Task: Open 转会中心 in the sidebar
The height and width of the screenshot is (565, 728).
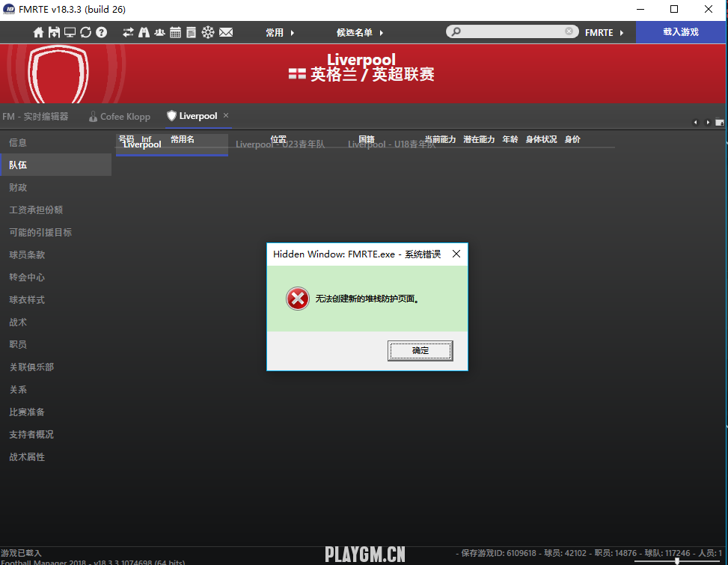Action: point(55,277)
